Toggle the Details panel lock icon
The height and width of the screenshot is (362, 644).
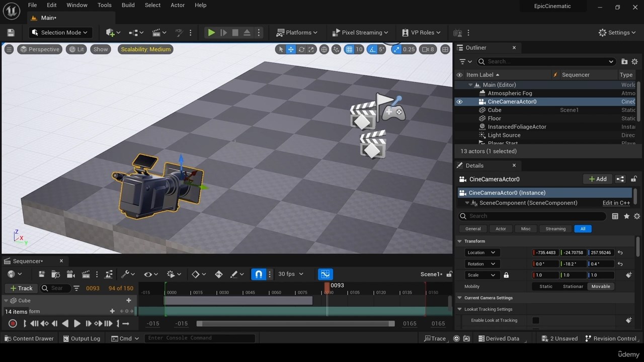(634, 179)
